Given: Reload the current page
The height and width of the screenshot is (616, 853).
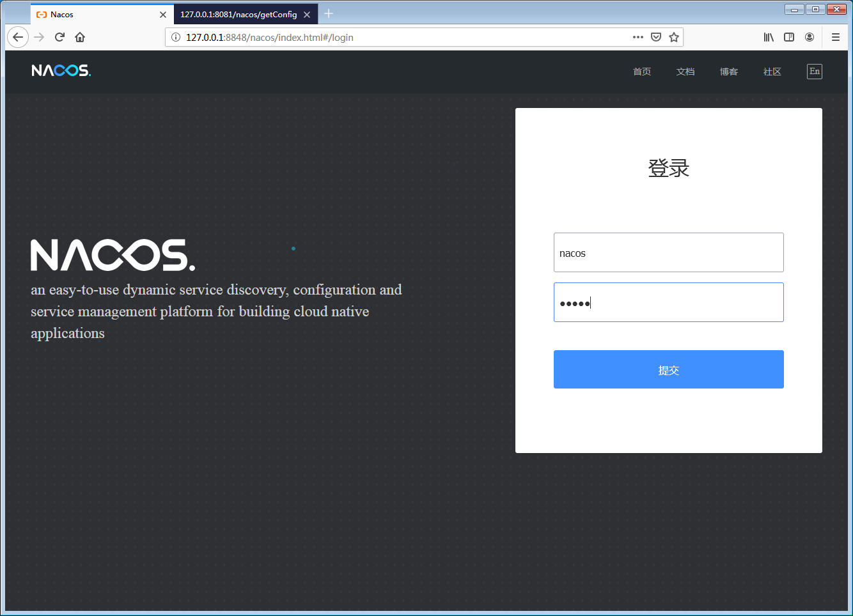Looking at the screenshot, I should [59, 37].
